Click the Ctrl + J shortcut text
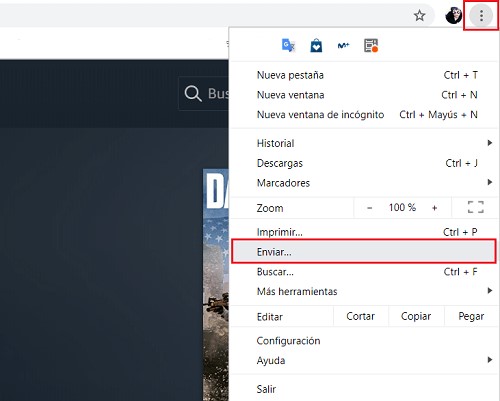The image size is (500, 401). tap(462, 163)
